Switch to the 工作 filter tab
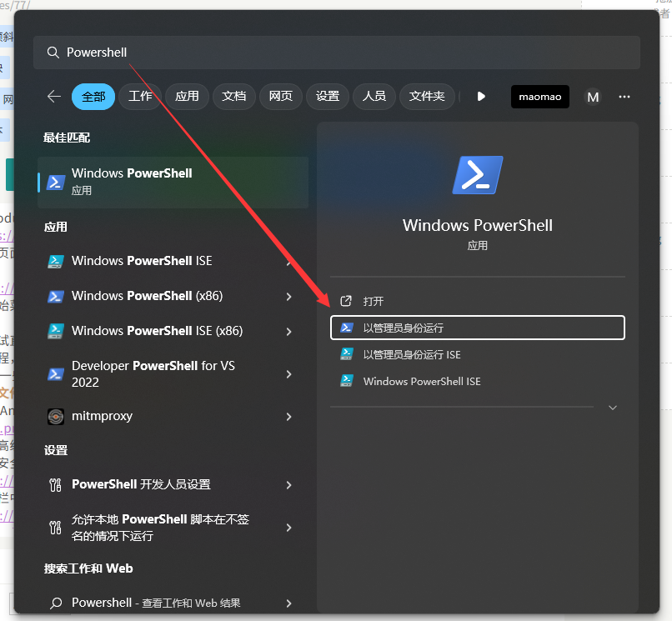Viewport: 672px width, 621px height. click(140, 97)
